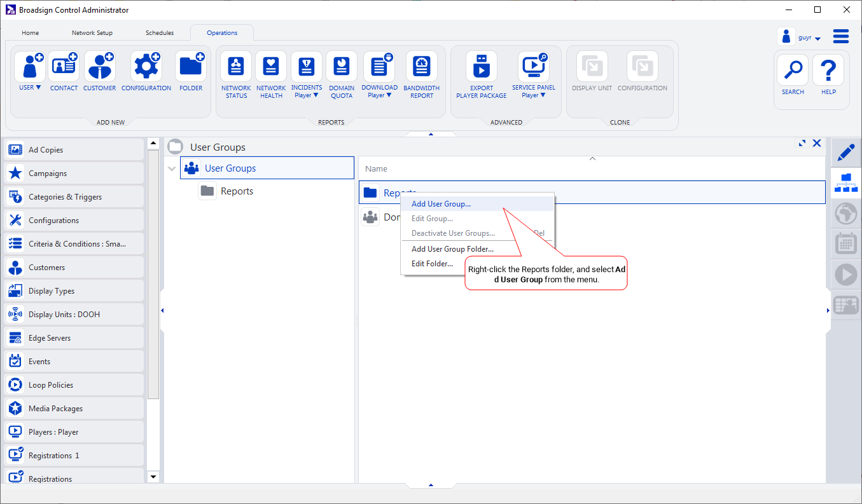This screenshot has height=504, width=862.
Task: Switch to the Home tab
Action: [x=30, y=33]
